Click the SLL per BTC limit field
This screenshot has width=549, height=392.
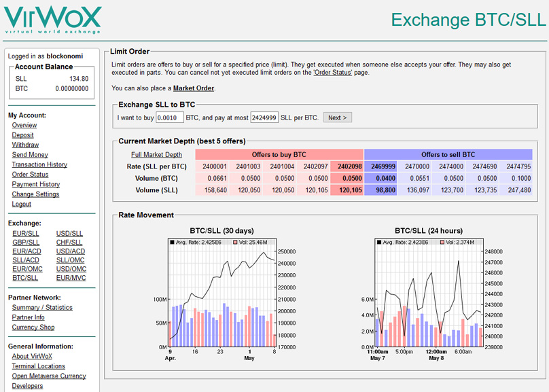coord(264,118)
